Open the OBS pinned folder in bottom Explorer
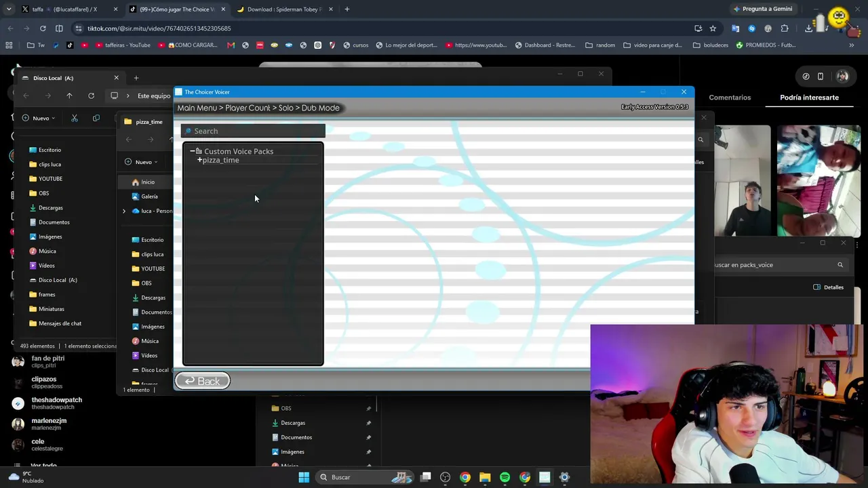This screenshot has width=868, height=488. pyautogui.click(x=281, y=409)
